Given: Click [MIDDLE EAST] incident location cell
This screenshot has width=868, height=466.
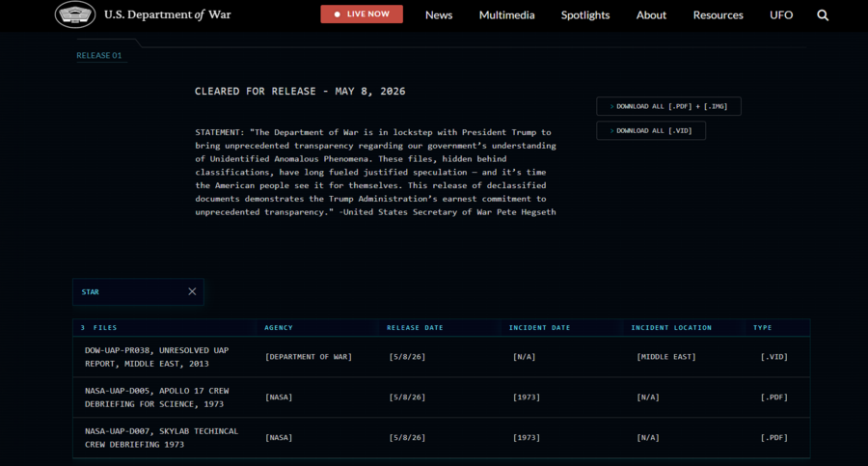Looking at the screenshot, I should (x=665, y=357).
